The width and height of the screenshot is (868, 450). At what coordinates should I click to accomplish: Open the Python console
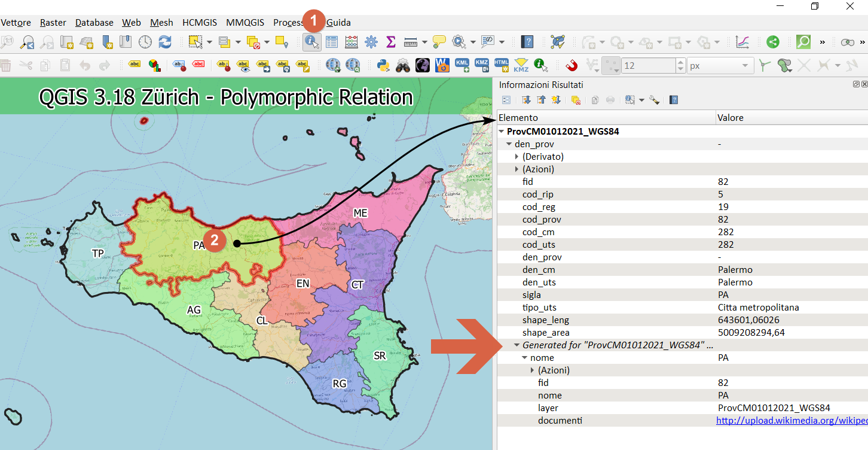[383, 65]
